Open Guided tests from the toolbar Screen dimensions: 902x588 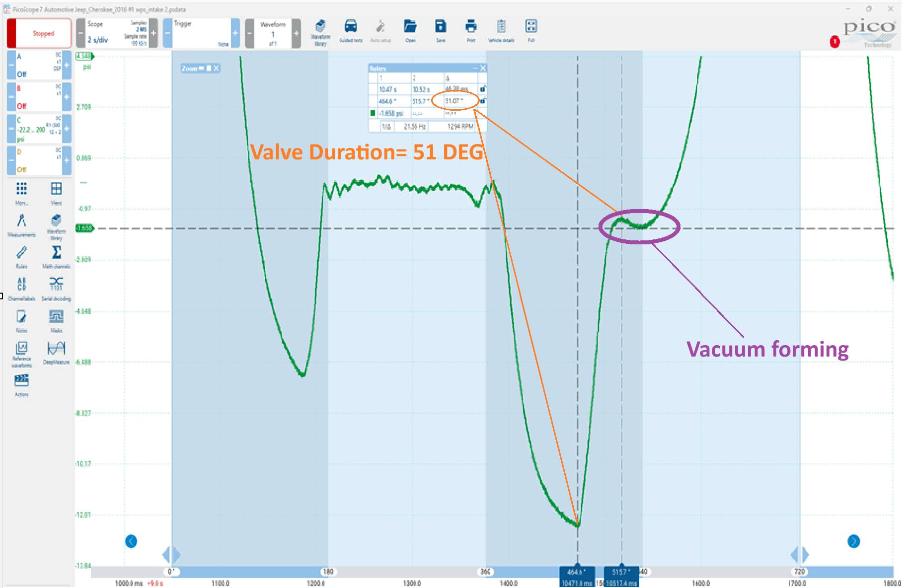(x=351, y=31)
